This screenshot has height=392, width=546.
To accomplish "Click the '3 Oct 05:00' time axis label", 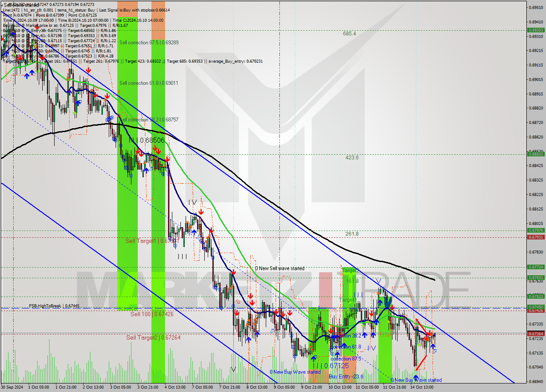I will pyautogui.click(x=120, y=387).
